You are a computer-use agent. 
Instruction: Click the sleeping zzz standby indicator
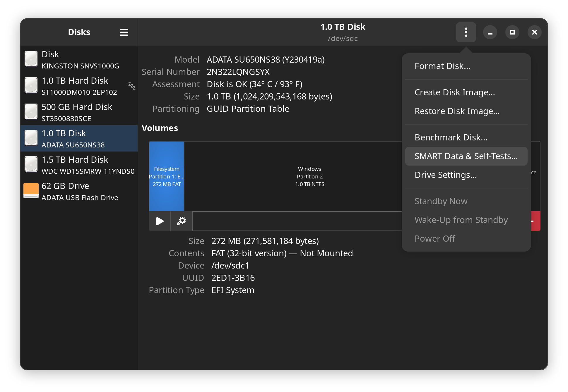click(132, 86)
